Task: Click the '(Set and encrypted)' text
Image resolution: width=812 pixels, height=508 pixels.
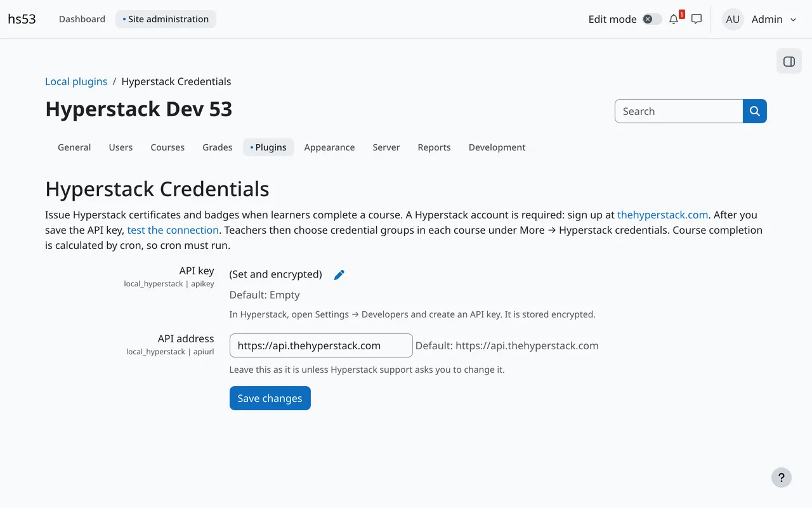Action: (276, 274)
